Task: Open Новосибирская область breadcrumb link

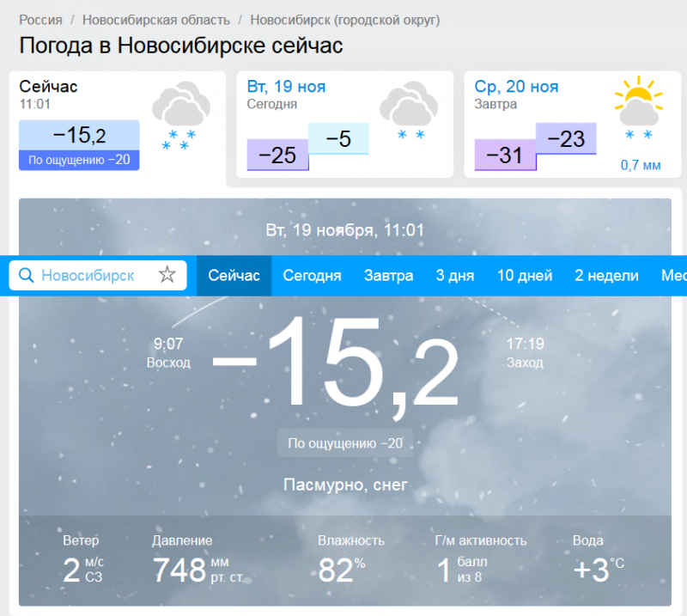Action: pos(156,20)
